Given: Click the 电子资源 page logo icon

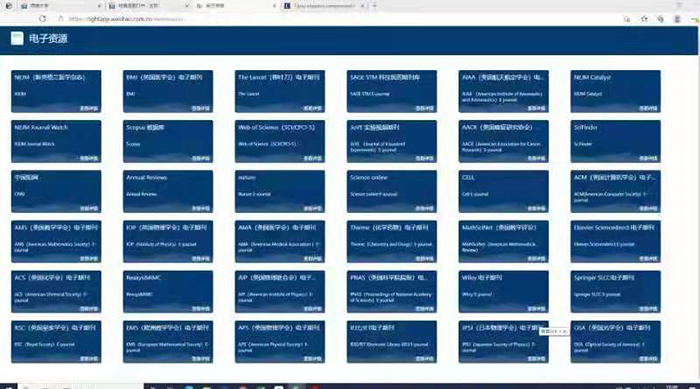Looking at the screenshot, I should (x=17, y=38).
